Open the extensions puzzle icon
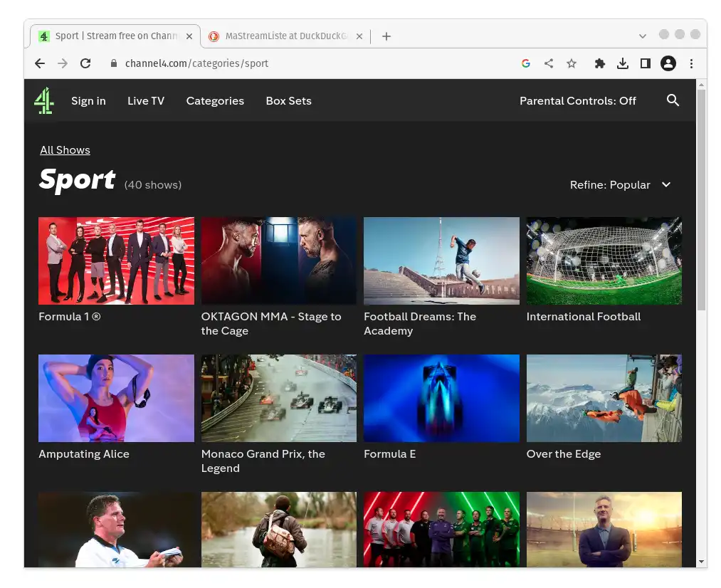Viewport: 721px width, 588px height. pos(599,63)
